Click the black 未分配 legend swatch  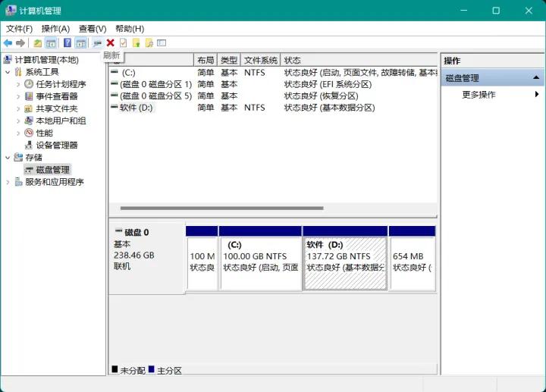tap(115, 369)
